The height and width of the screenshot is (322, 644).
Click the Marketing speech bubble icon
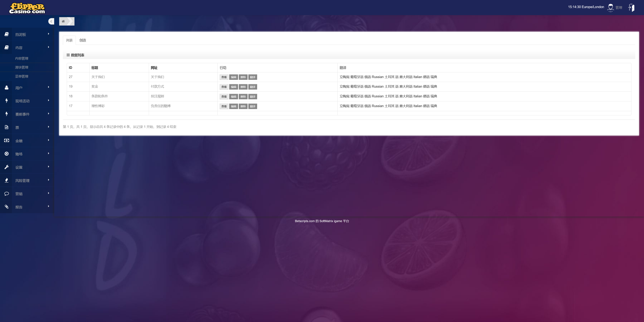(7, 194)
